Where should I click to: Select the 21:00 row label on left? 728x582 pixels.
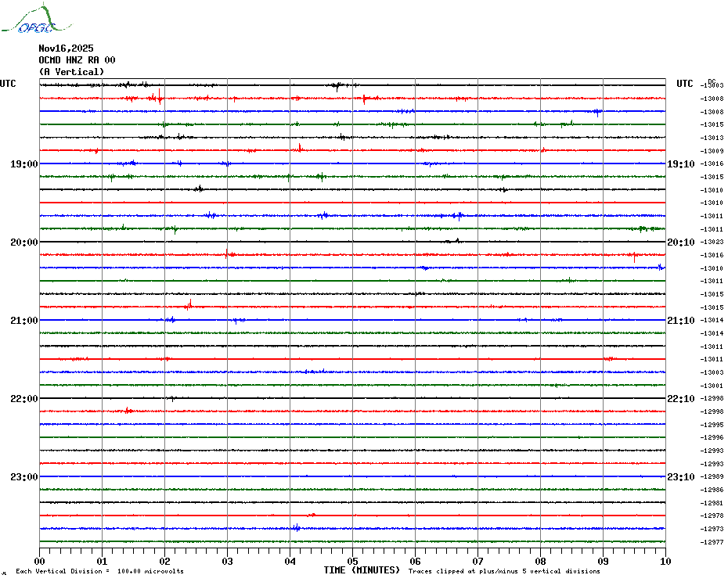coord(24,321)
